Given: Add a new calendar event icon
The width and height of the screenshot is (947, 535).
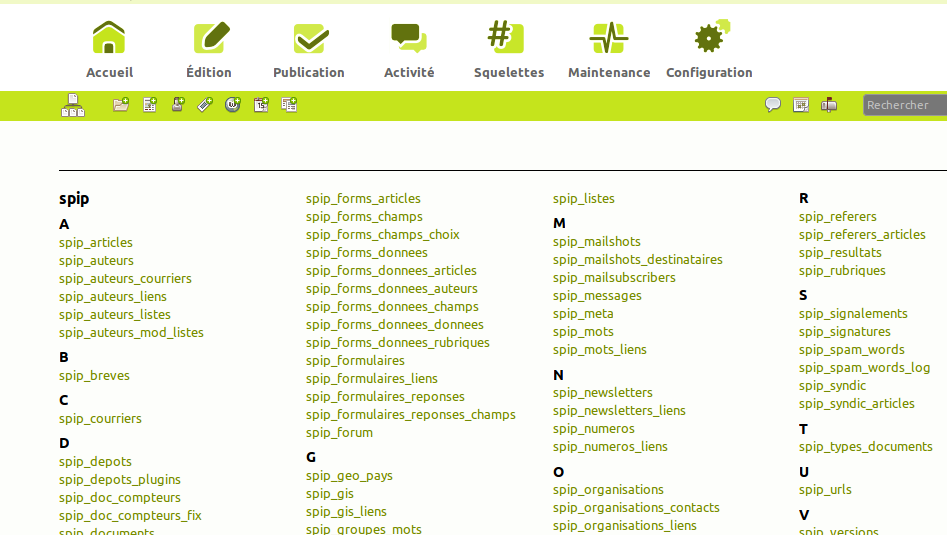Looking at the screenshot, I should pos(261,104).
